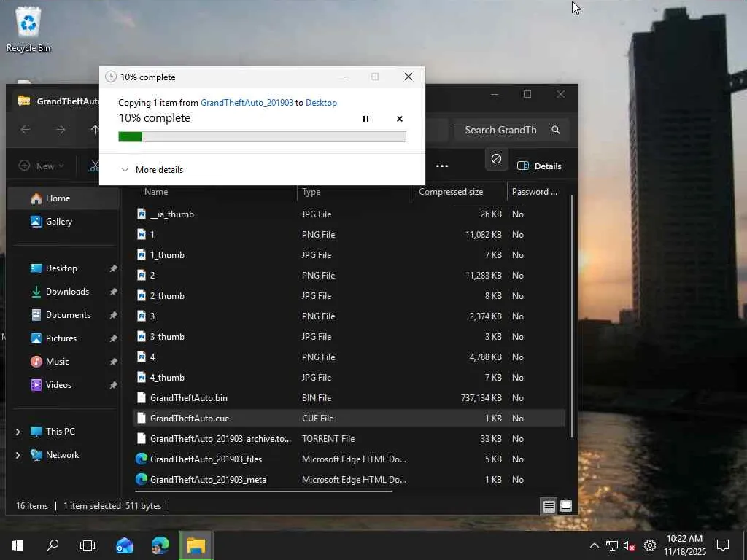Click the pin icon beside Music
Screen dimensions: 747x560
(113, 362)
